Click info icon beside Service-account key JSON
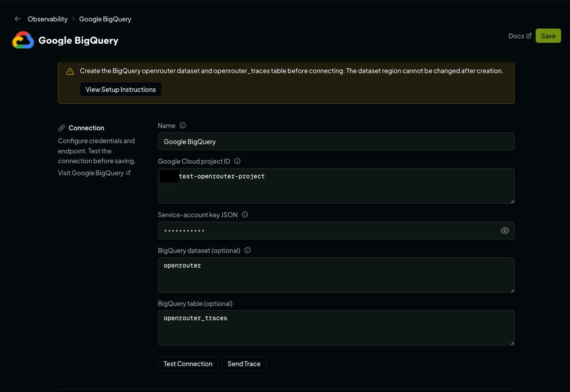This screenshot has height=392, width=570. 245,215
